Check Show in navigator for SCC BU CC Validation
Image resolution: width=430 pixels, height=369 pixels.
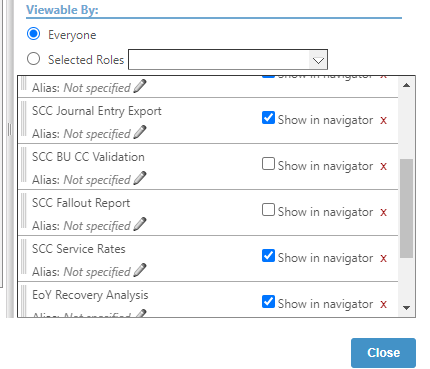(268, 164)
